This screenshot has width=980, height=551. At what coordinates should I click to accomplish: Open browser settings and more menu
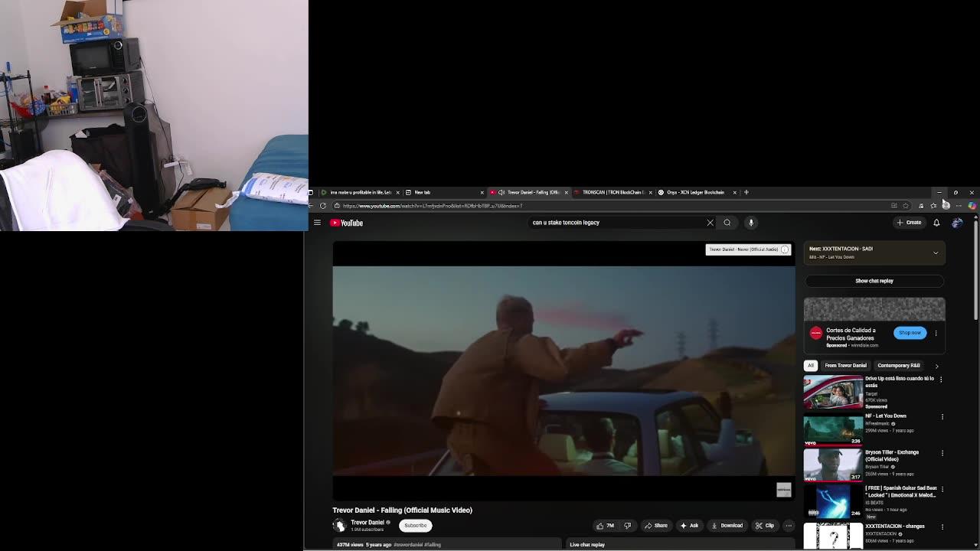[959, 206]
